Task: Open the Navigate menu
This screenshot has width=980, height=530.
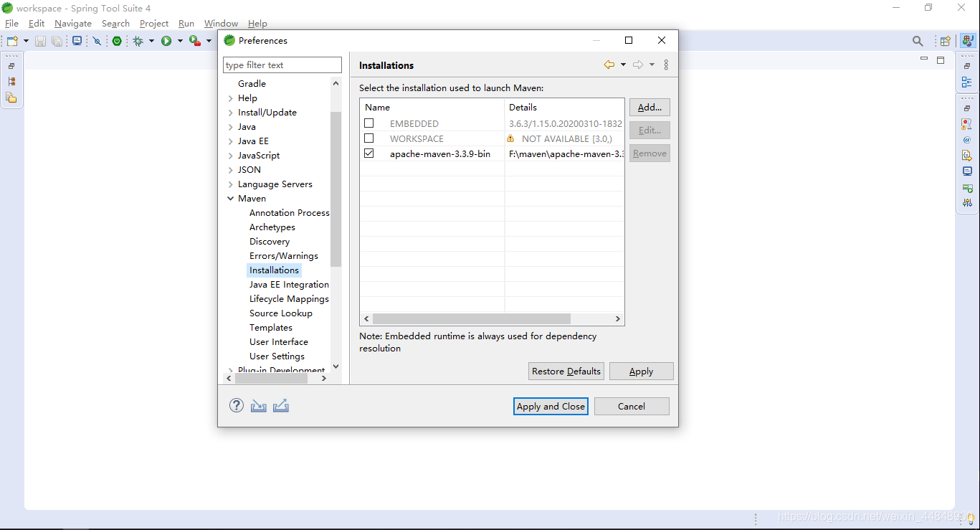Action: coord(73,24)
